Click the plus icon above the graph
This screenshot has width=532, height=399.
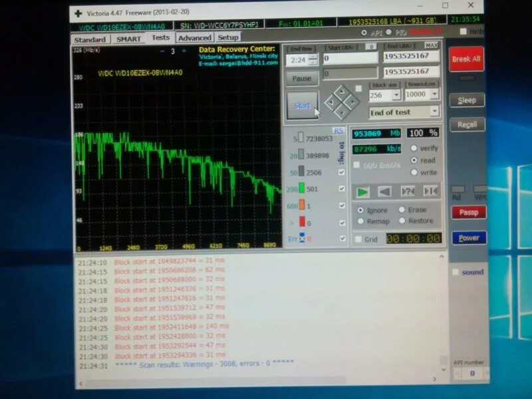(x=184, y=51)
